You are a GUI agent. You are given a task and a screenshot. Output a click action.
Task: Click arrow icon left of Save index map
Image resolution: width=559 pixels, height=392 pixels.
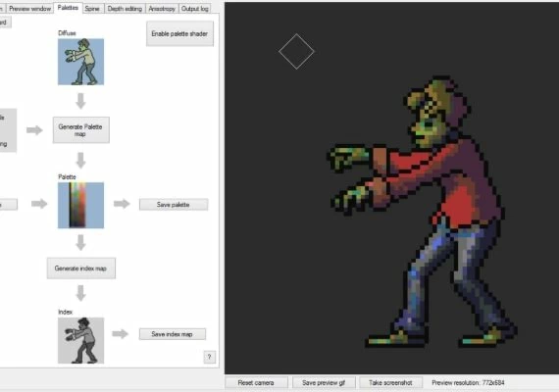pyautogui.click(x=121, y=334)
